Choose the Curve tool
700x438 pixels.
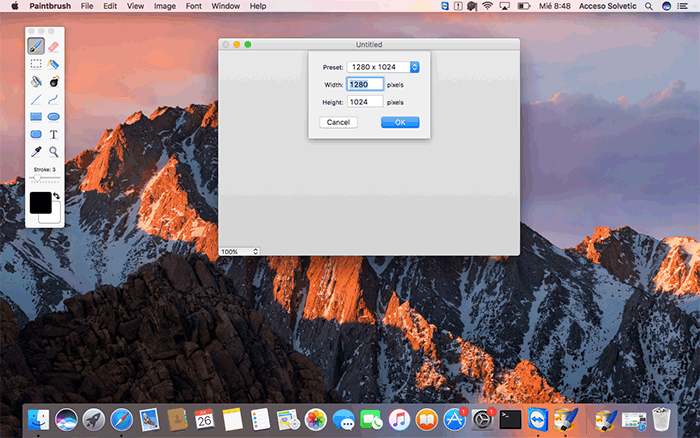pos(54,99)
